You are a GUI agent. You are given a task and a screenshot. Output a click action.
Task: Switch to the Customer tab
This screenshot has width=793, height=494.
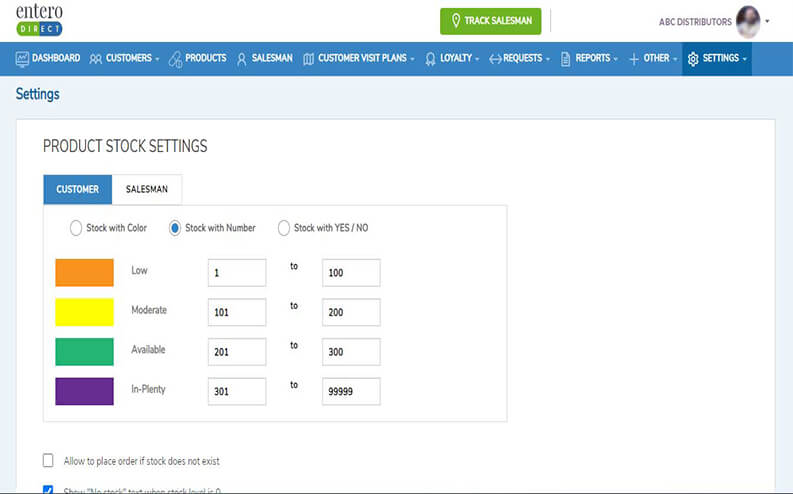coord(77,189)
